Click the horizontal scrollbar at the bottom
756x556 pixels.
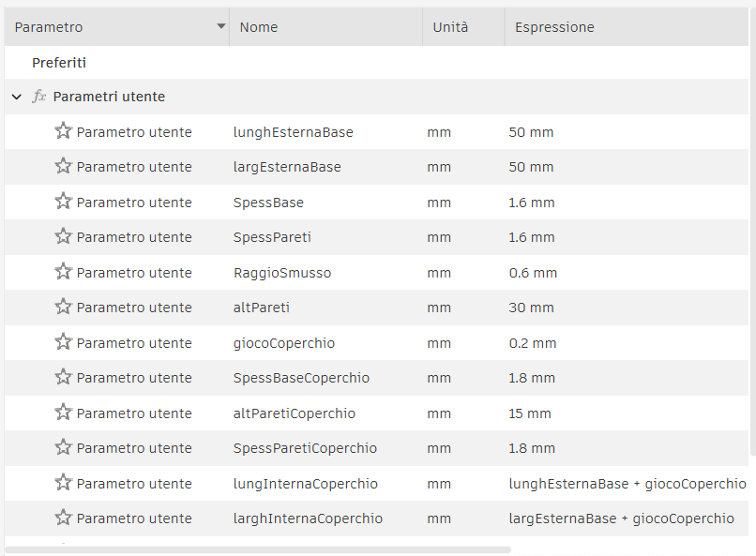point(258,549)
